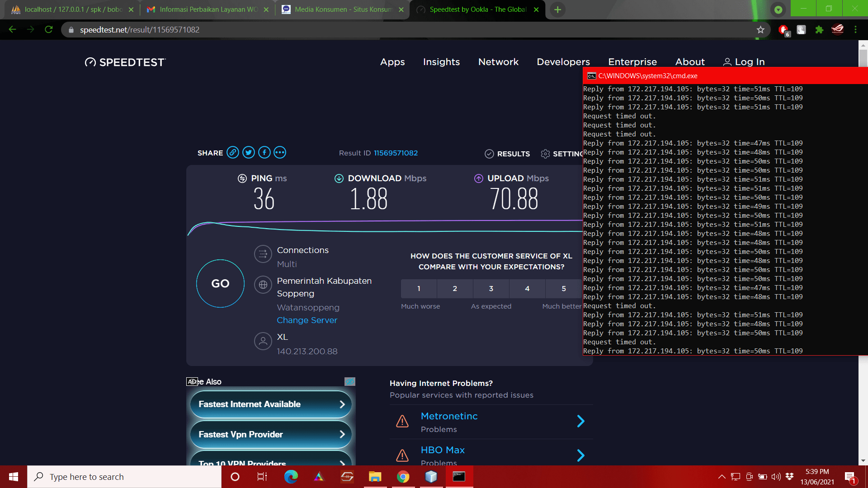Open Windows Start menu
The height and width of the screenshot is (488, 868).
pyautogui.click(x=14, y=477)
